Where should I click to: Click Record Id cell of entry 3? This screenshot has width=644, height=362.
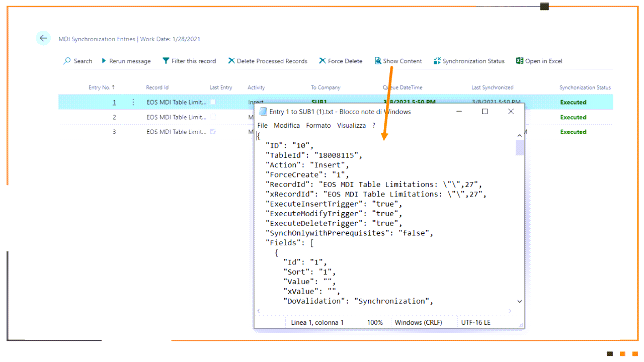pyautogui.click(x=177, y=132)
